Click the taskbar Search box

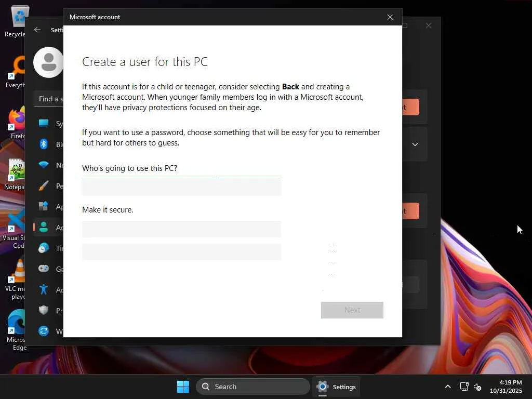[x=253, y=387]
